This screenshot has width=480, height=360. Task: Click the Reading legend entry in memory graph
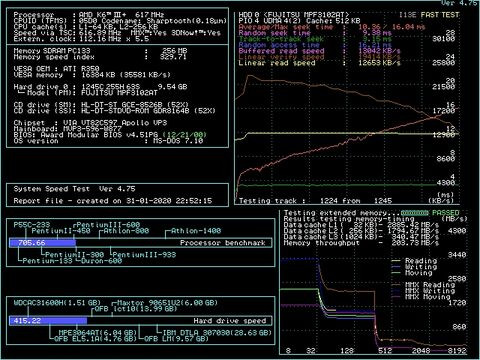pyautogui.click(x=421, y=261)
